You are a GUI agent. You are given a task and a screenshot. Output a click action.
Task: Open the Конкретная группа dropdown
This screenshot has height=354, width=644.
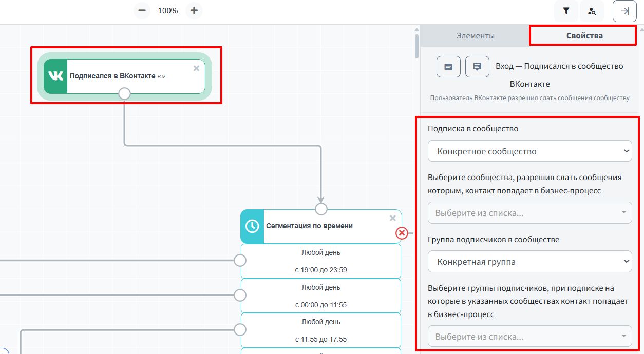point(530,262)
